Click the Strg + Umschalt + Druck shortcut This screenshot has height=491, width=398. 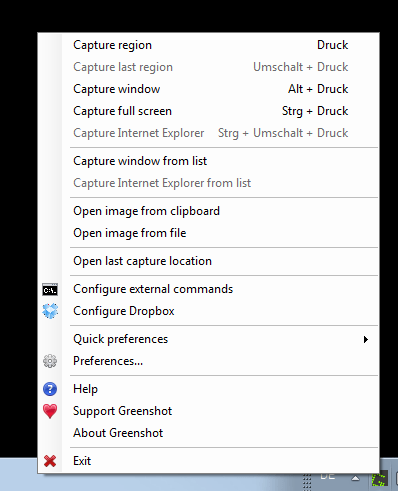pos(283,133)
